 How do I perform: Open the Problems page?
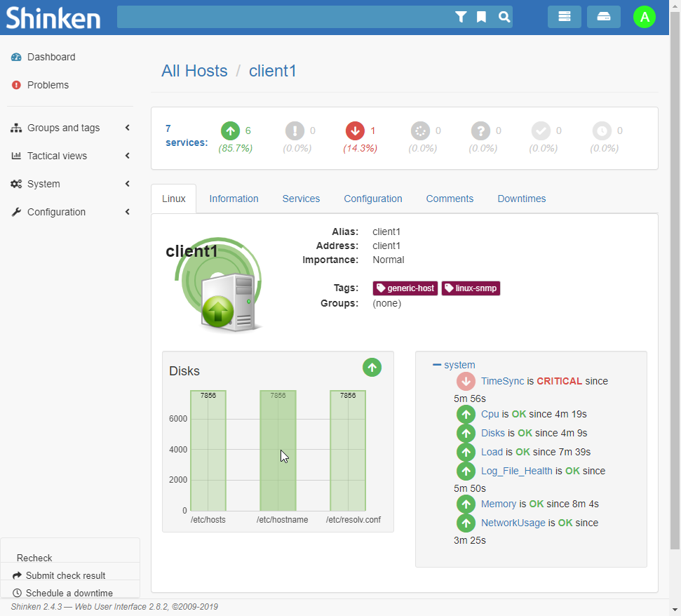[x=48, y=85]
